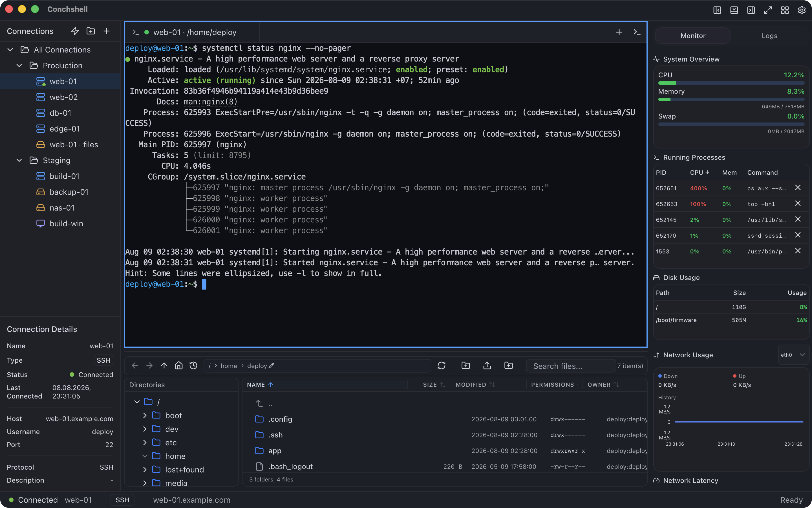Image resolution: width=812 pixels, height=508 pixels.
Task: Upload a folder icon
Action: pos(509,365)
